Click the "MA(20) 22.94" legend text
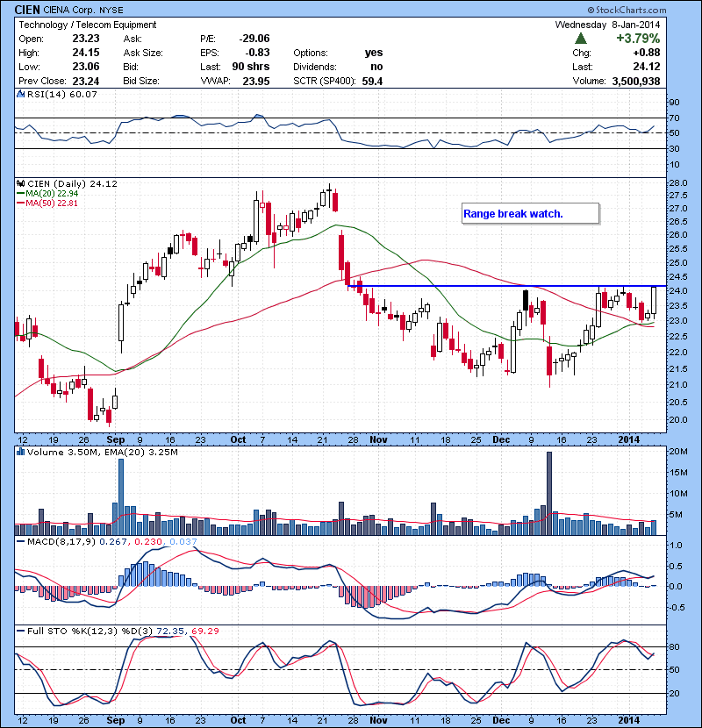Screen dimensions: 702x728 click(x=52, y=194)
